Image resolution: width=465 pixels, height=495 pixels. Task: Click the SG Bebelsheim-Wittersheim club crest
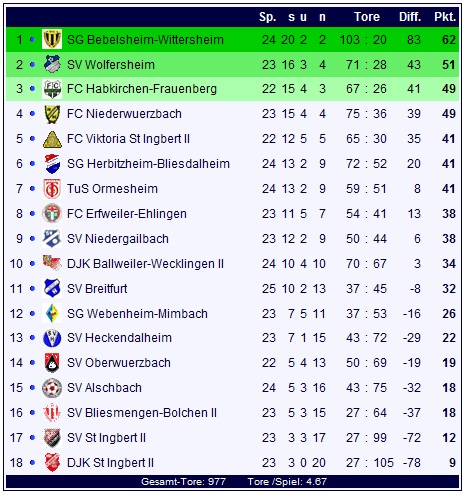click(52, 39)
